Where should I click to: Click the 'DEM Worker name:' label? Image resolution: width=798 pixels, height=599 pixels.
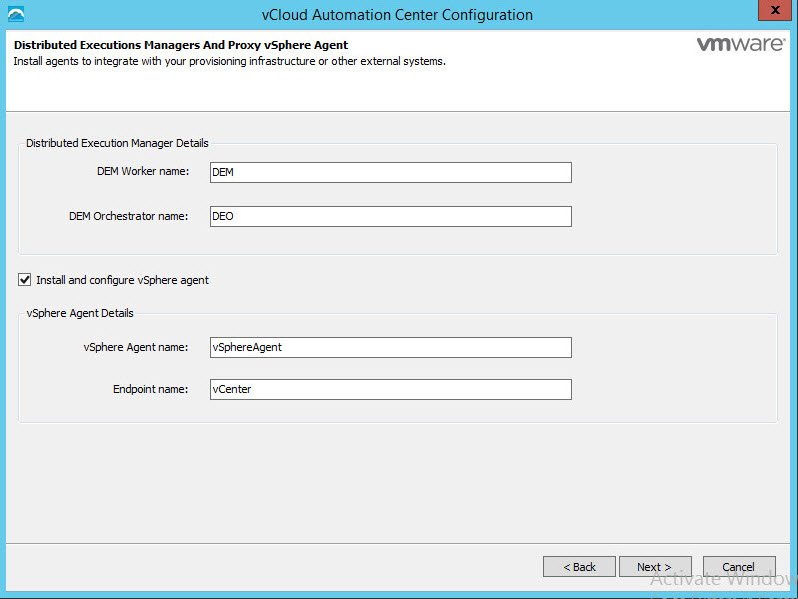click(x=142, y=172)
